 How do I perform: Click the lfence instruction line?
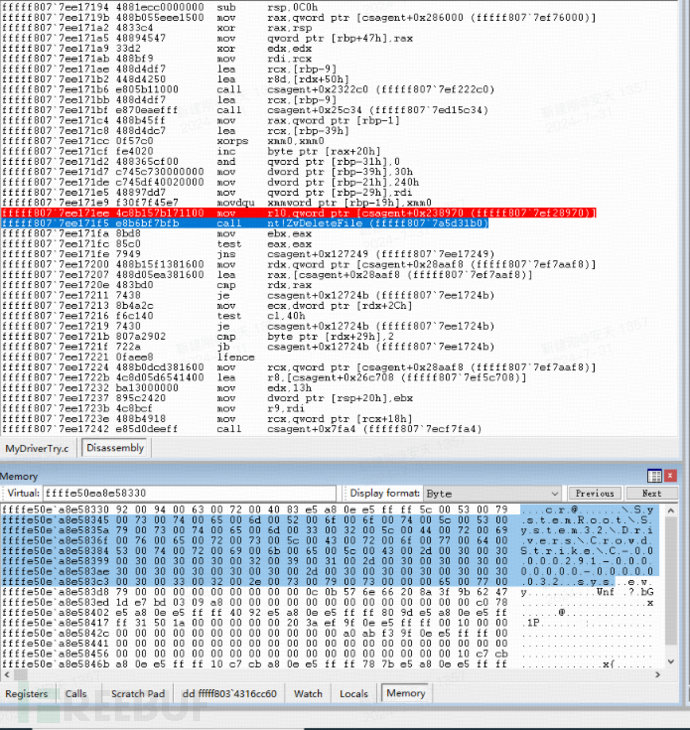click(128, 357)
